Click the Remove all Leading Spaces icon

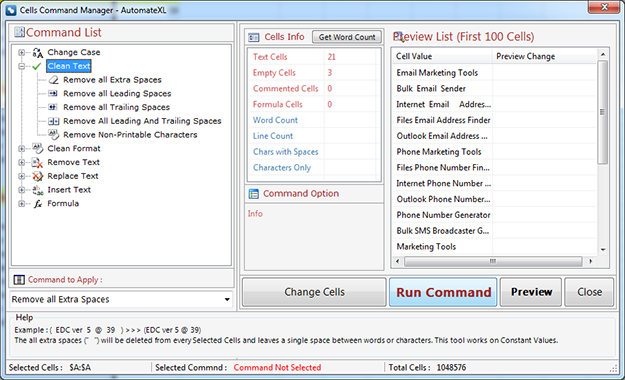(x=53, y=93)
